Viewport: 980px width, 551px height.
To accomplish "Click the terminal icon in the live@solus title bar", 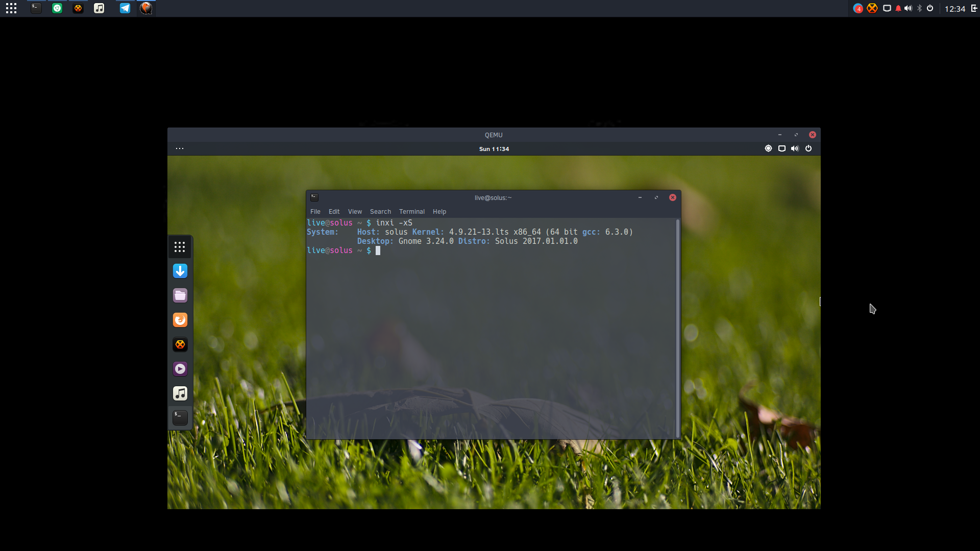I will click(314, 197).
